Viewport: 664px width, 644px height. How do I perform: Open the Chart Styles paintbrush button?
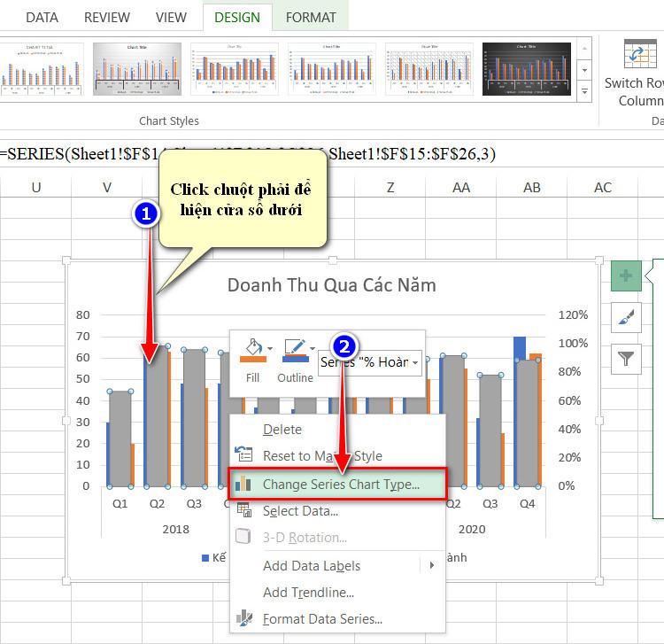pos(626,317)
